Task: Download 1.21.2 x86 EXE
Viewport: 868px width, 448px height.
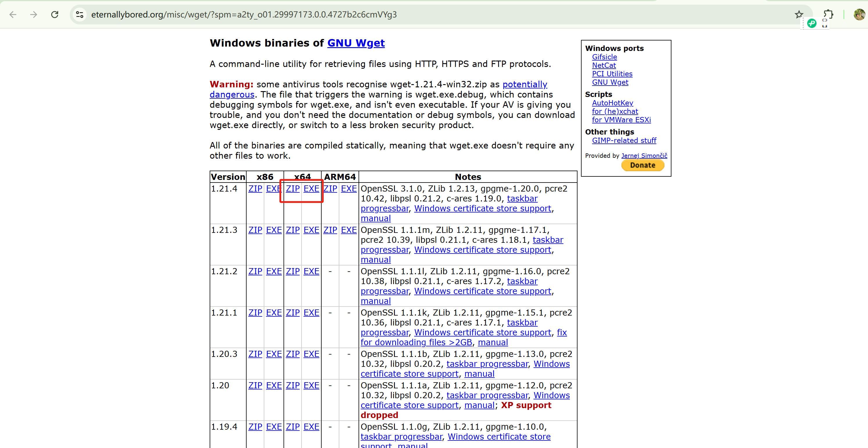Action: pos(274,271)
